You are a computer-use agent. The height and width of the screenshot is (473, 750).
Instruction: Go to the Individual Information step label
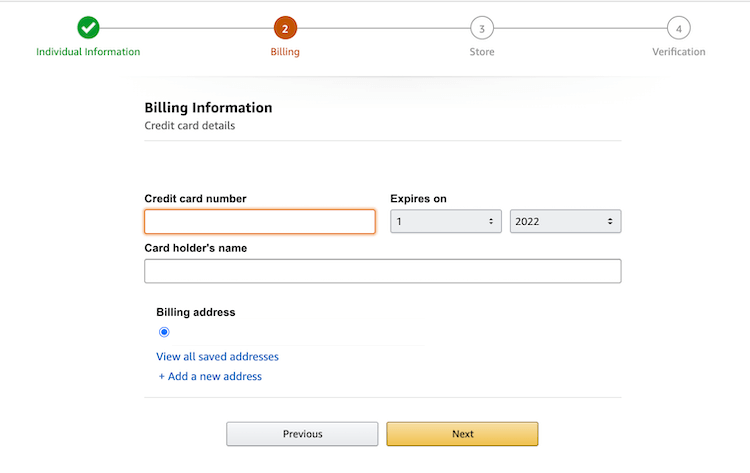point(88,52)
